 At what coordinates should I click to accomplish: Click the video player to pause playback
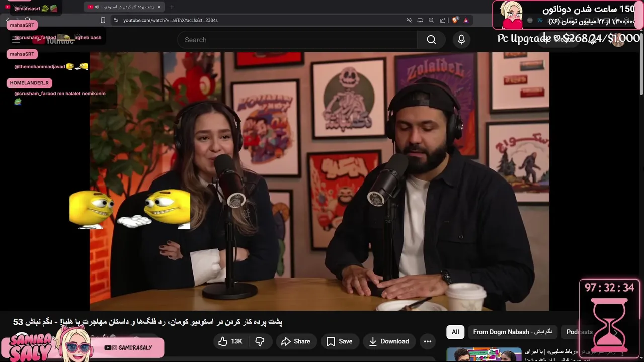[319, 181]
